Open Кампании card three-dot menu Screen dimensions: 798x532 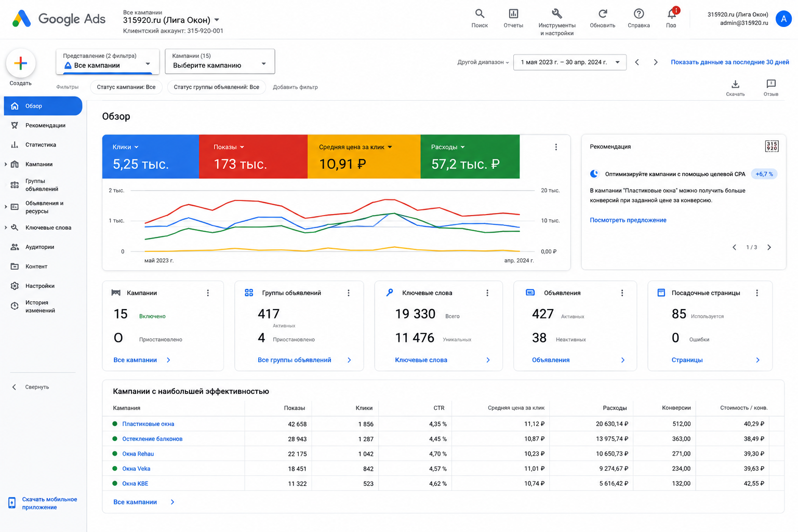(x=208, y=293)
